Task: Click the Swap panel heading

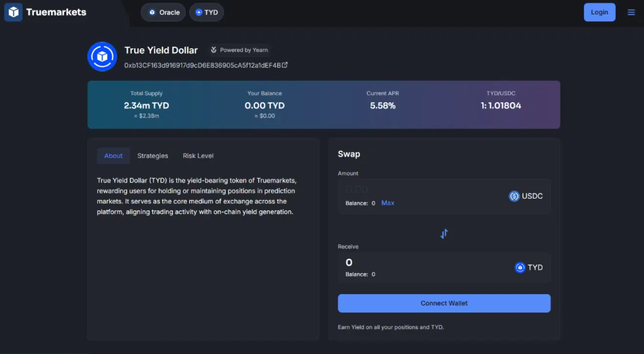Action: pos(349,155)
